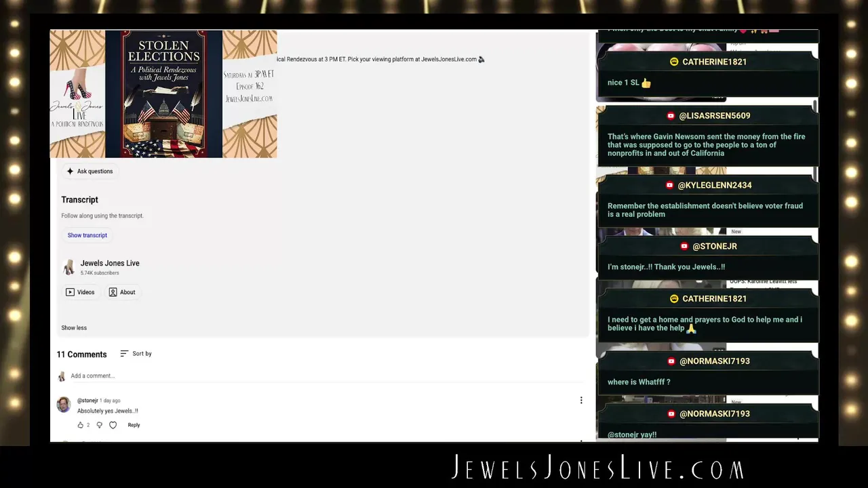This screenshot has width=868, height=488.
Task: Click the Gavin Newsom chat message text
Action: (707, 145)
